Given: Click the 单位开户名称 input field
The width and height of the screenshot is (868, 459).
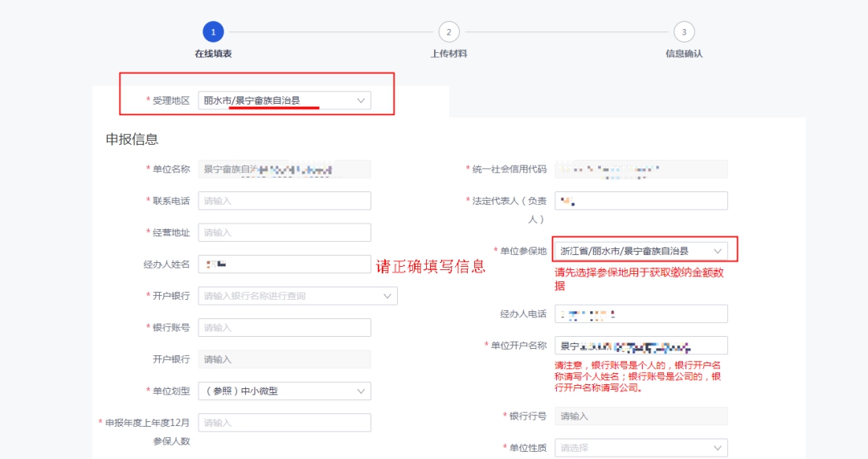Looking at the screenshot, I should (641, 346).
